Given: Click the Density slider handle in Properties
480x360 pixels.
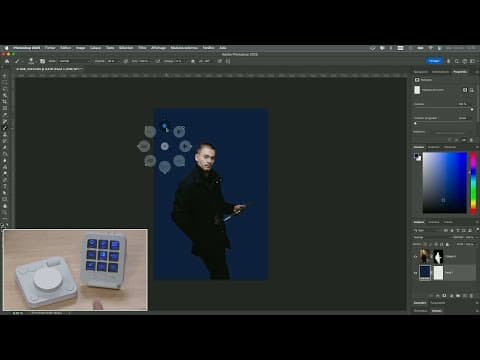Looking at the screenshot, I should pyautogui.click(x=472, y=109).
